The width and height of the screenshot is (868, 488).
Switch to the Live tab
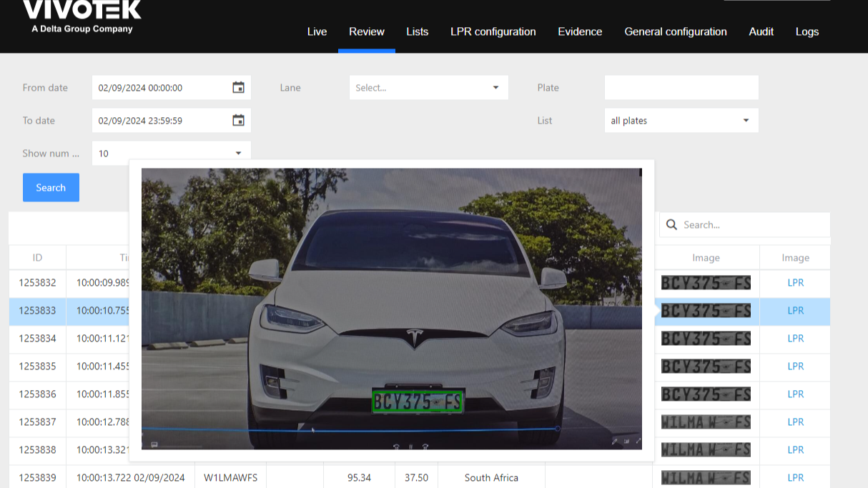click(x=317, y=31)
